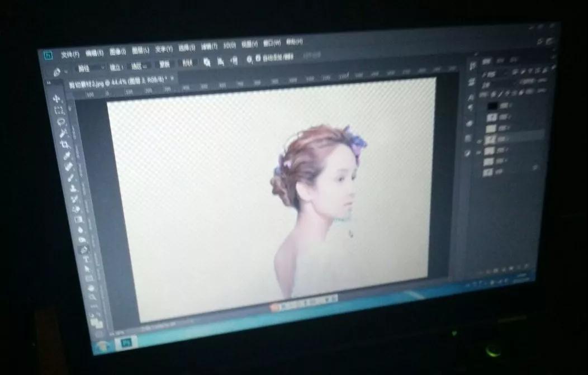Click the Photoshop logo in the menu bar
The width and height of the screenshot is (588, 375).
(x=49, y=55)
